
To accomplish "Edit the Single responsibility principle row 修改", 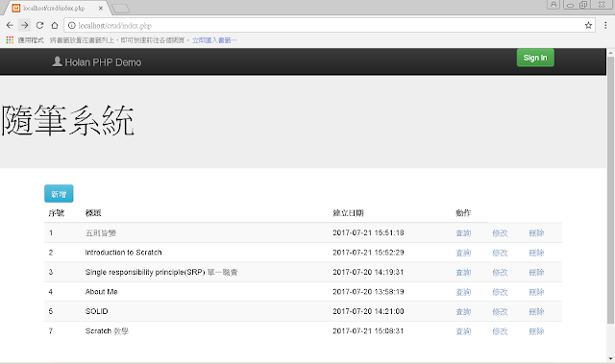I will [x=500, y=273].
